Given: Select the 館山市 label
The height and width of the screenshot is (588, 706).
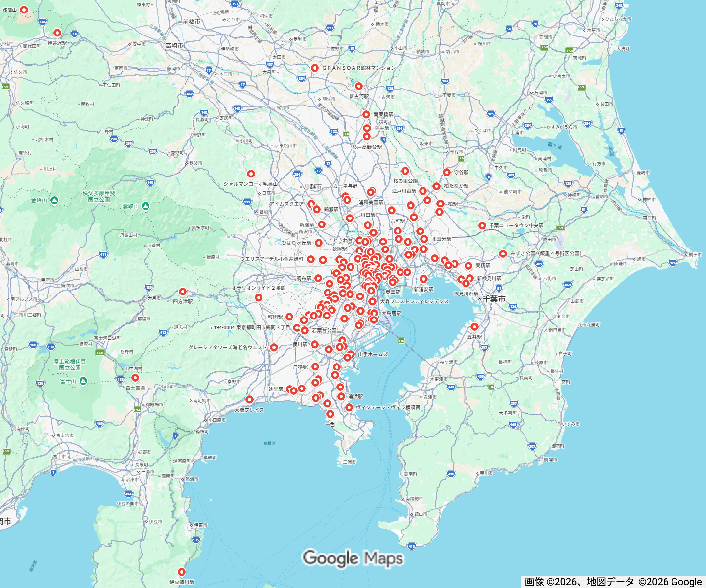Looking at the screenshot, I should [x=421, y=514].
